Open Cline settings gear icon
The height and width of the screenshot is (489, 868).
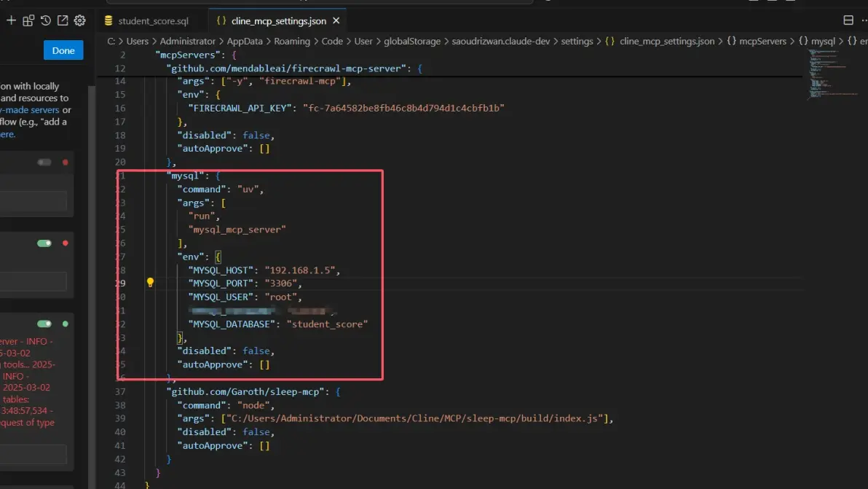tap(80, 21)
